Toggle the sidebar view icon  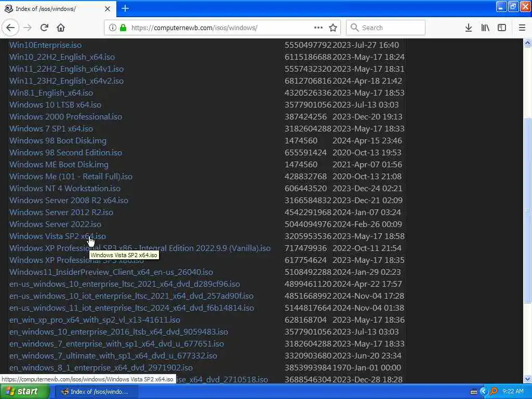(502, 28)
